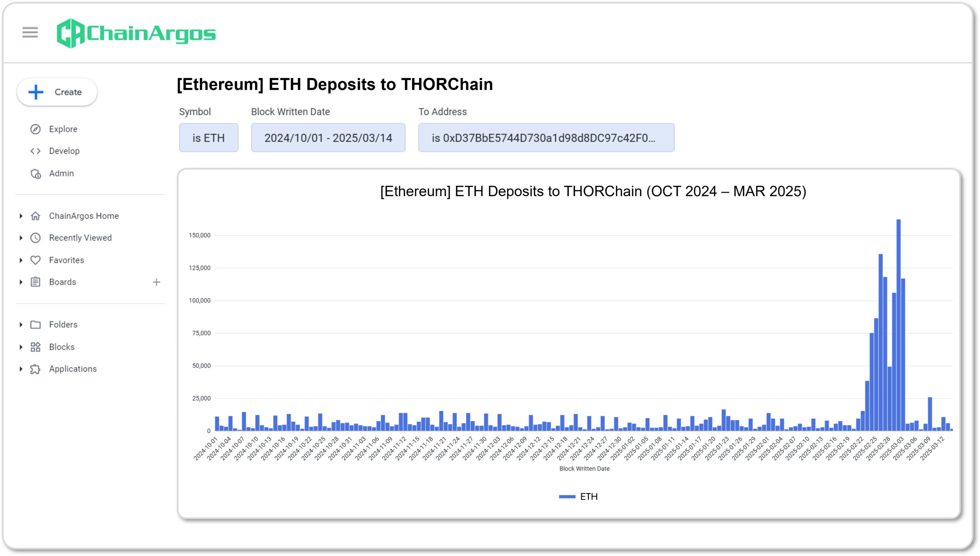The image size is (980, 556).
Task: Click the Explore compass icon
Action: pyautogui.click(x=36, y=129)
